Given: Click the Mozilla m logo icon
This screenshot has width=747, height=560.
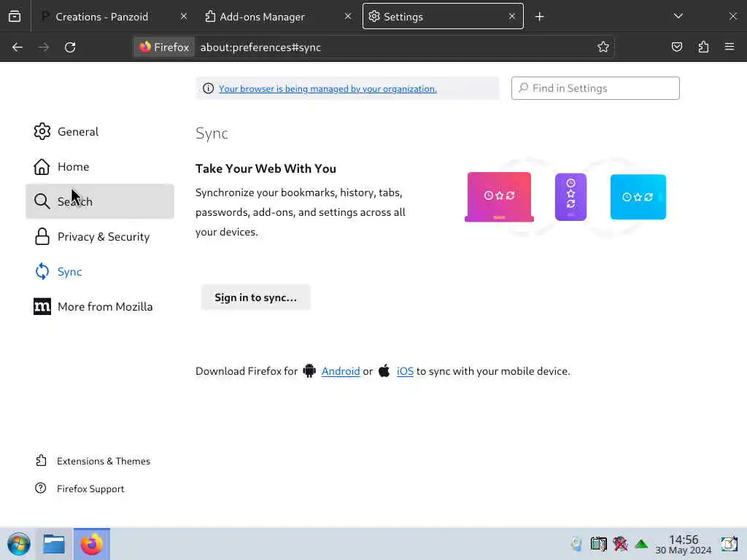Looking at the screenshot, I should tap(42, 307).
